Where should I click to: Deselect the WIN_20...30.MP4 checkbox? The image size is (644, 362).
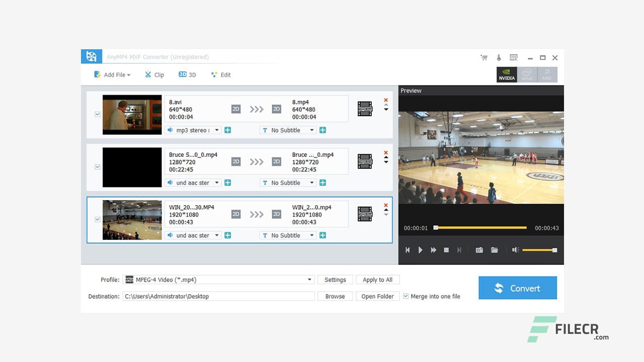click(x=98, y=220)
